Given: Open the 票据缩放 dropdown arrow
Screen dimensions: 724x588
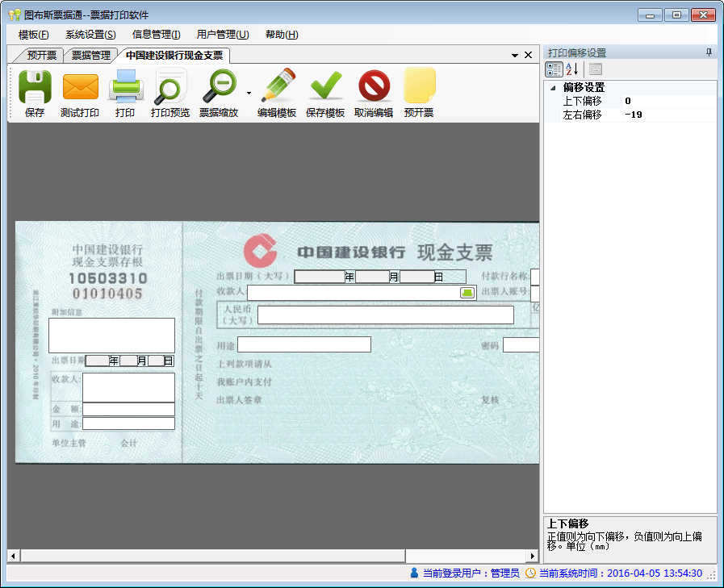Looking at the screenshot, I should [x=249, y=94].
